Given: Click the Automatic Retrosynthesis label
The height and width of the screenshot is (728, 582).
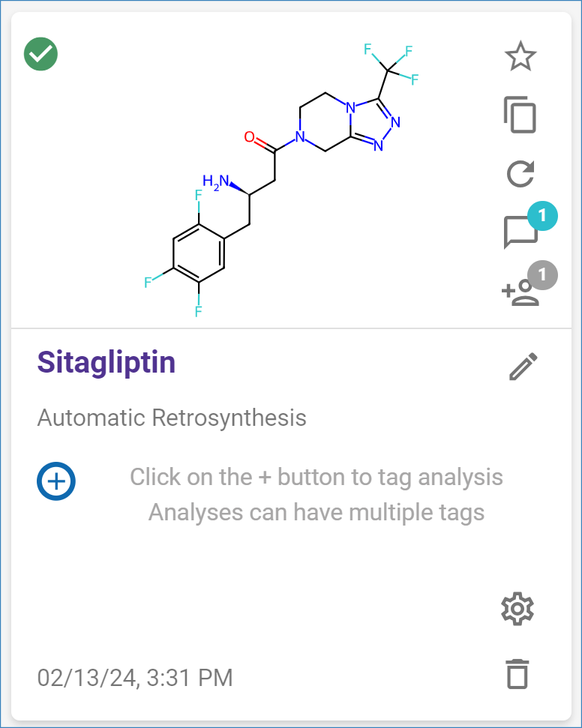Looking at the screenshot, I should tap(172, 418).
